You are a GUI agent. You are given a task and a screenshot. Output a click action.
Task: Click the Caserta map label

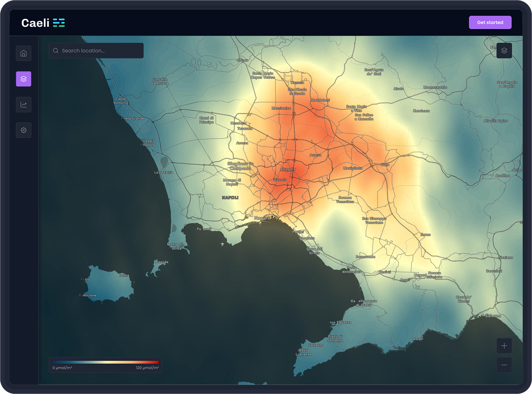pyautogui.click(x=297, y=83)
